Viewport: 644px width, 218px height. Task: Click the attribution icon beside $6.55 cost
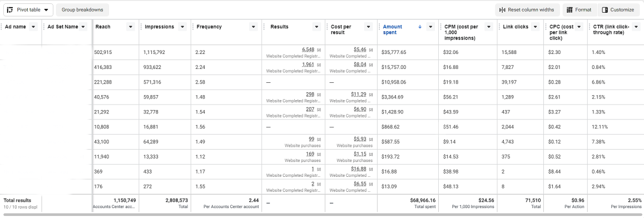click(370, 184)
